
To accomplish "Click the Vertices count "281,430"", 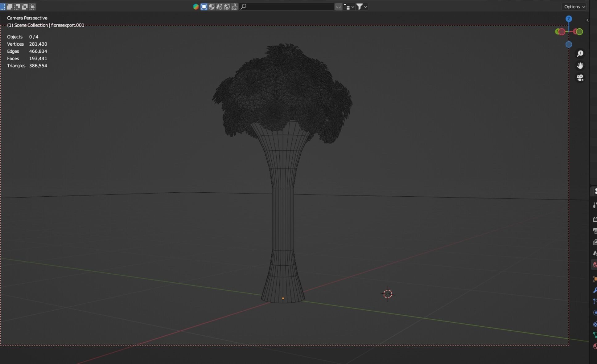I will click(x=38, y=44).
